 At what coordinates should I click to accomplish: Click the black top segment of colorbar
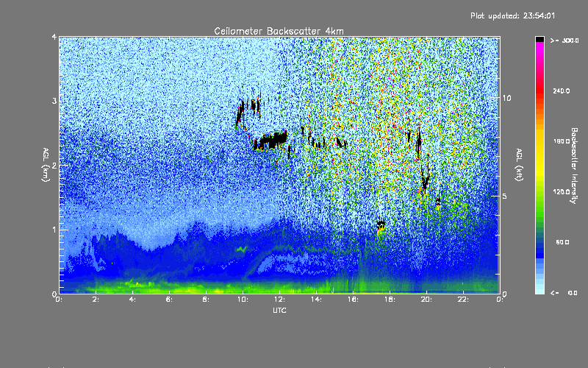539,39
